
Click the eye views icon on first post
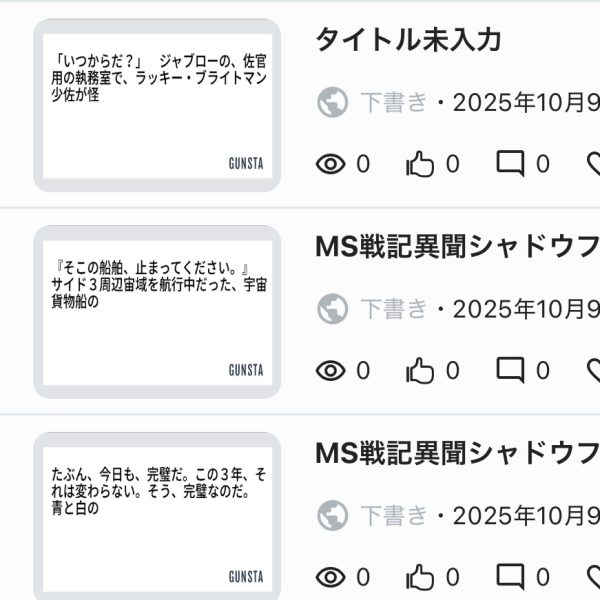[x=330, y=164]
